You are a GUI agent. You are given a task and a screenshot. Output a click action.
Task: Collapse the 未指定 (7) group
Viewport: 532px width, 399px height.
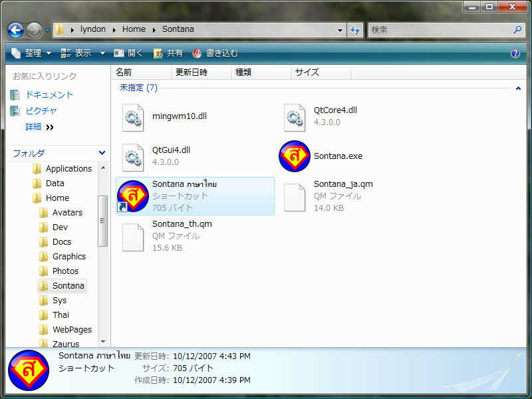(517, 88)
